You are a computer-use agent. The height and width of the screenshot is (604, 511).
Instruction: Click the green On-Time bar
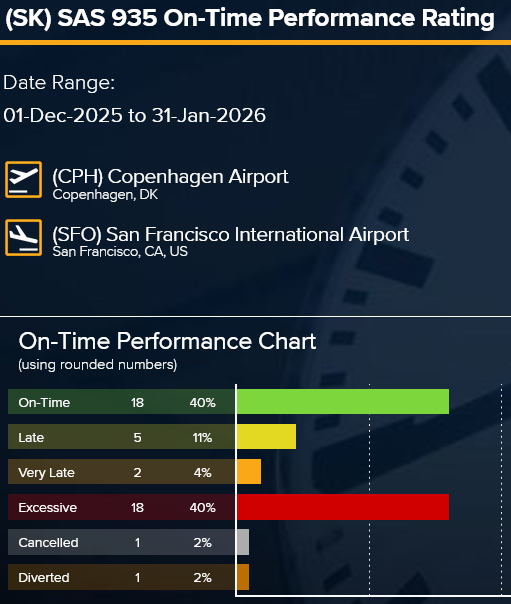pyautogui.click(x=343, y=401)
